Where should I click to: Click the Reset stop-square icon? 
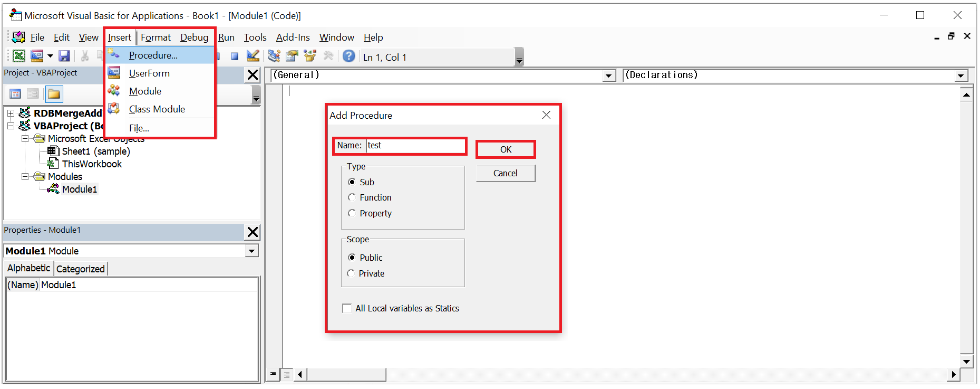(x=235, y=56)
